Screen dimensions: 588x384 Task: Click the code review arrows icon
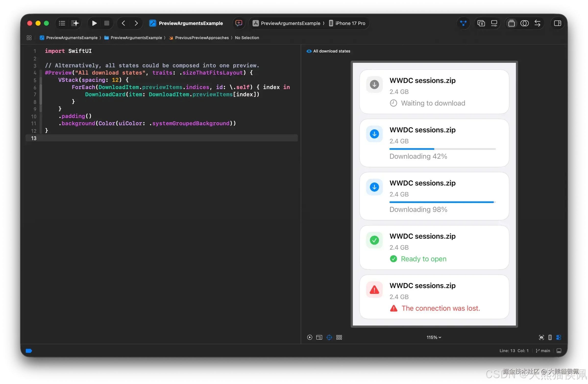coord(537,23)
